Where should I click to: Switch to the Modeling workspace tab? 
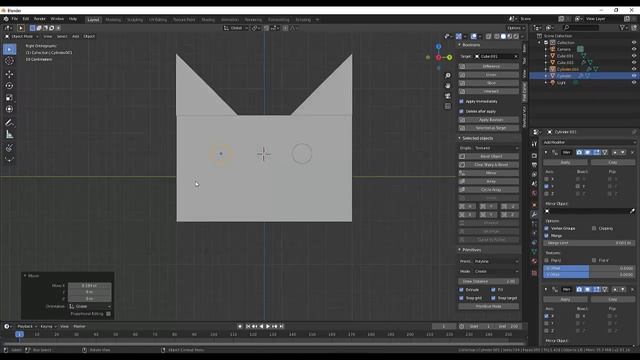113,20
